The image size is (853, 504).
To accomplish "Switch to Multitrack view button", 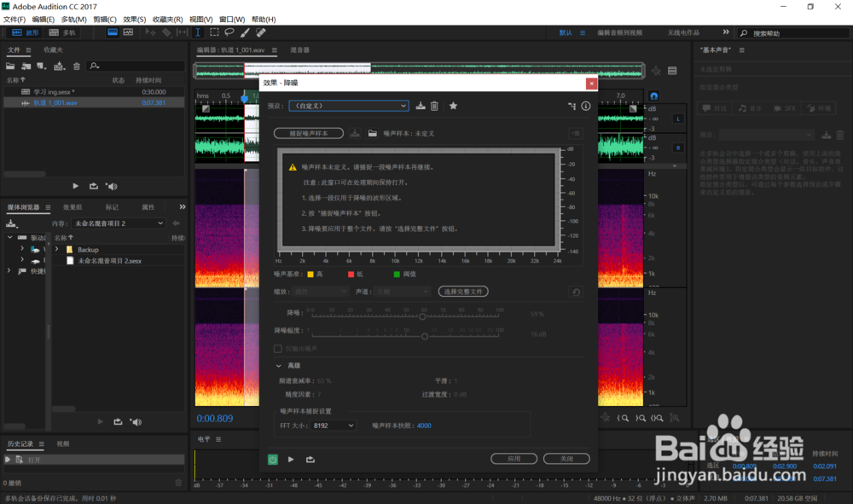I will click(x=62, y=32).
